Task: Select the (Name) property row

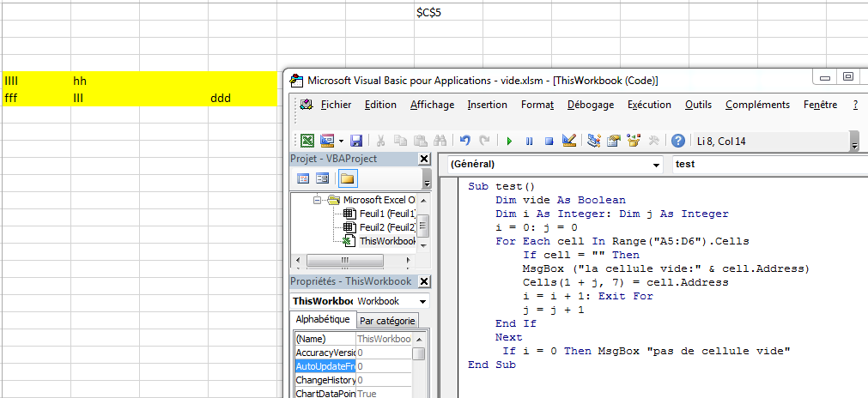Action: 353,339
